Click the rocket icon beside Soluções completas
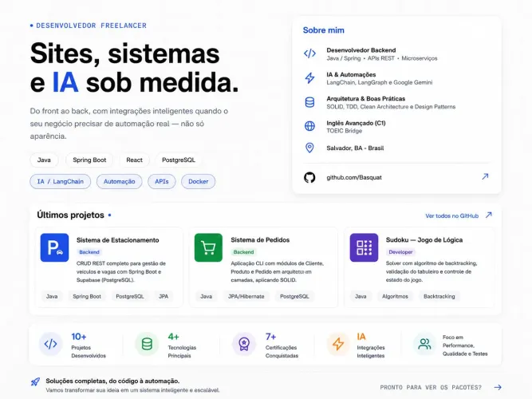532x399 pixels. [x=35, y=381]
